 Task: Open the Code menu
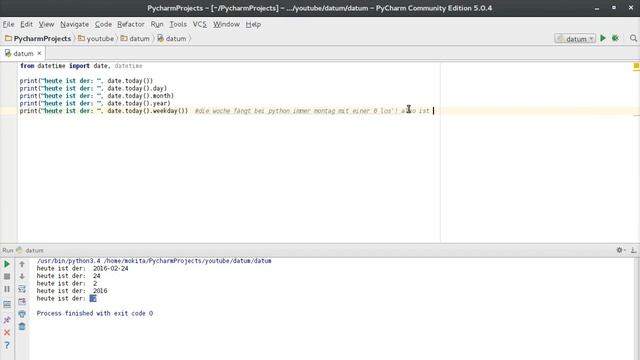coord(103,24)
